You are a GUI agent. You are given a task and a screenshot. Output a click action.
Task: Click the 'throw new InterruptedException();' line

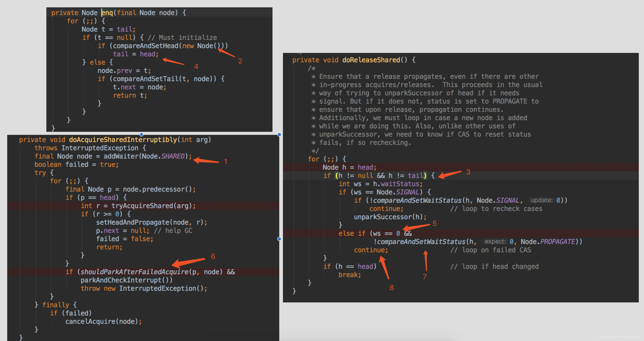(144, 288)
